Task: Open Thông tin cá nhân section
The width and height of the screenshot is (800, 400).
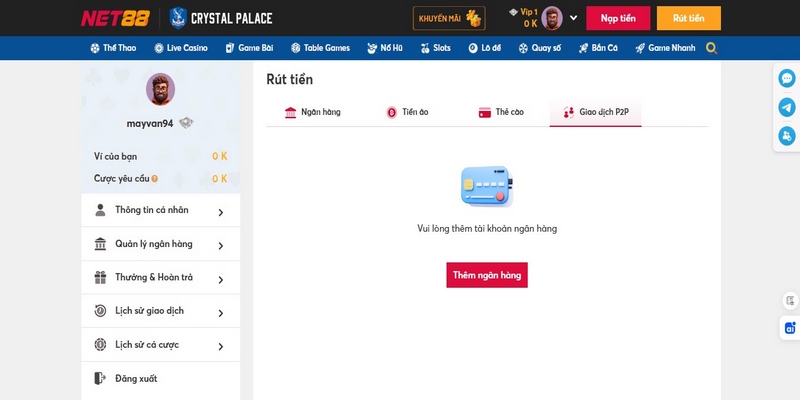Action: point(160,210)
